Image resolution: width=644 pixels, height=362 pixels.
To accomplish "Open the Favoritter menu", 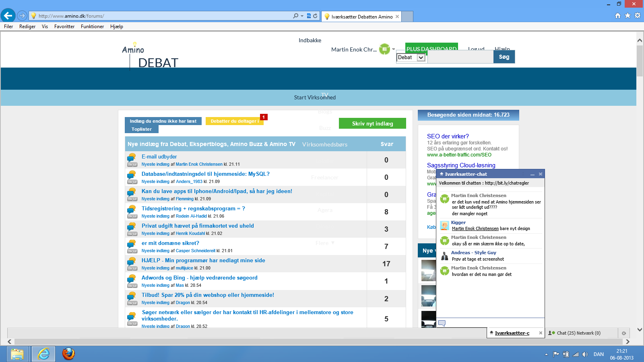I will [x=64, y=27].
